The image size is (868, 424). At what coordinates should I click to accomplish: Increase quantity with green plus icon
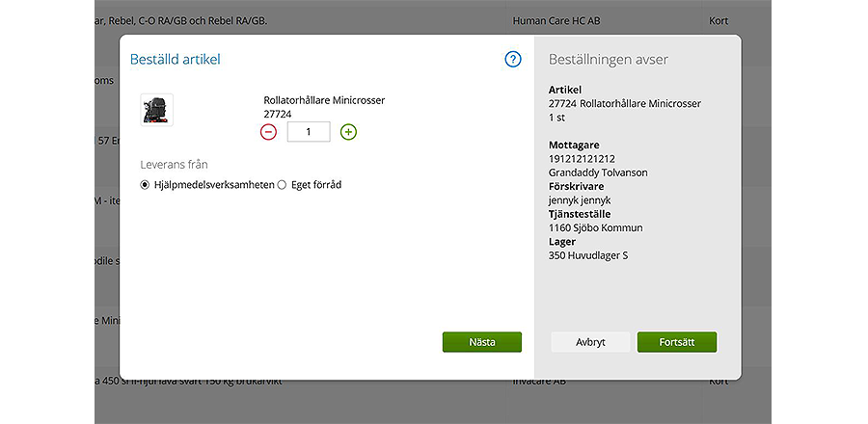pos(348,132)
